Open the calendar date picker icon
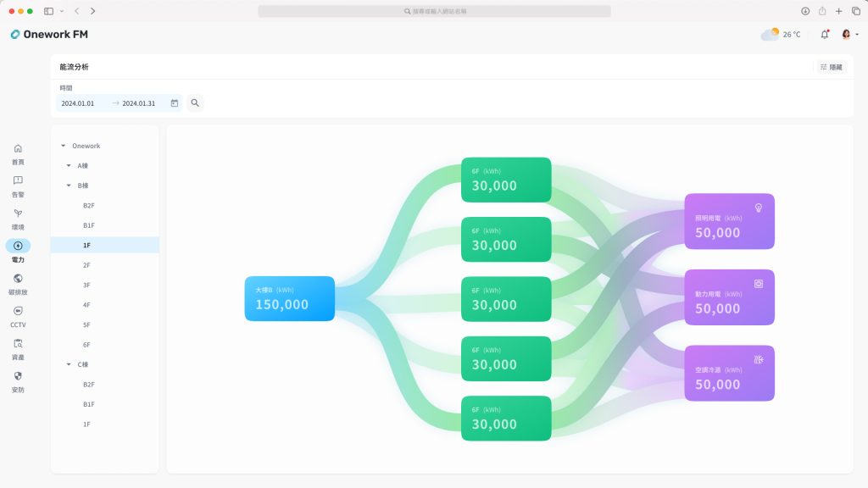Viewport: 868px width, 488px height. pos(175,103)
